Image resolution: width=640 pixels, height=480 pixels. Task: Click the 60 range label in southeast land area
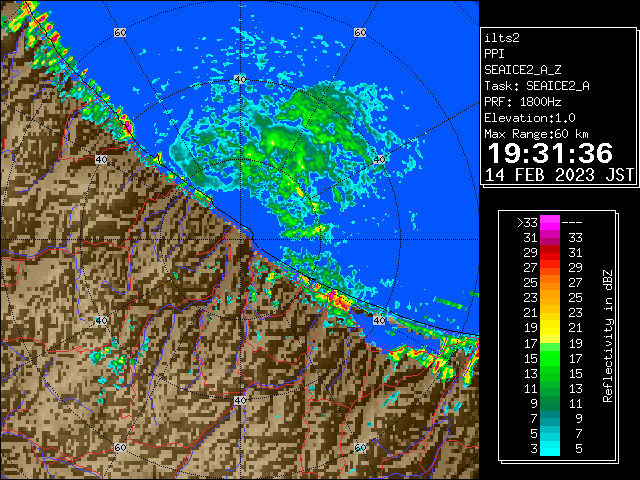pos(360,447)
